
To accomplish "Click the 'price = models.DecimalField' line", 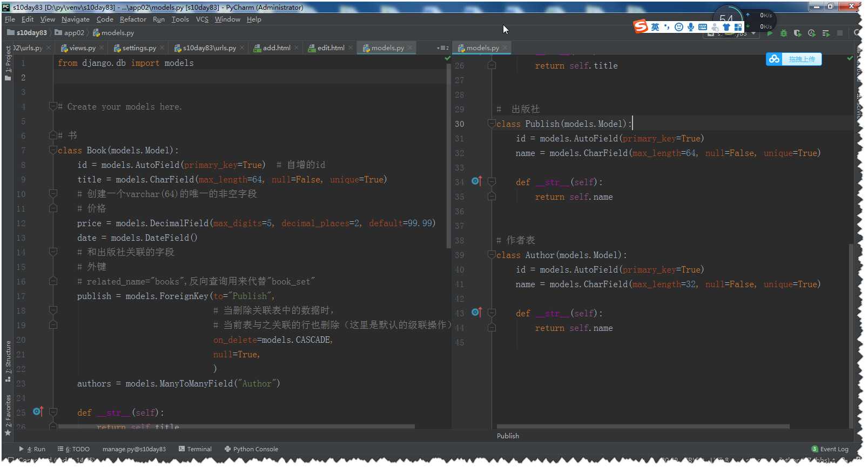I will [x=256, y=223].
